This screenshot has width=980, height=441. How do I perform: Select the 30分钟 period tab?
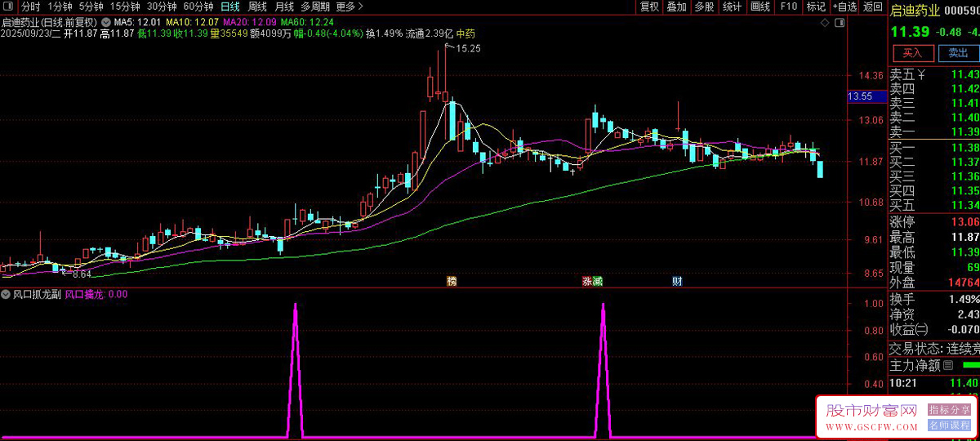(162, 7)
